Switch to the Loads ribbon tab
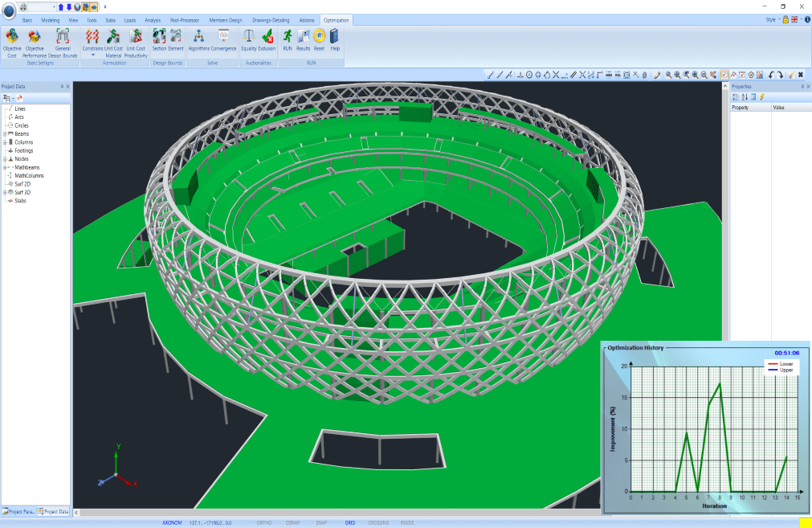This screenshot has height=528, width=812. pyautogui.click(x=129, y=20)
